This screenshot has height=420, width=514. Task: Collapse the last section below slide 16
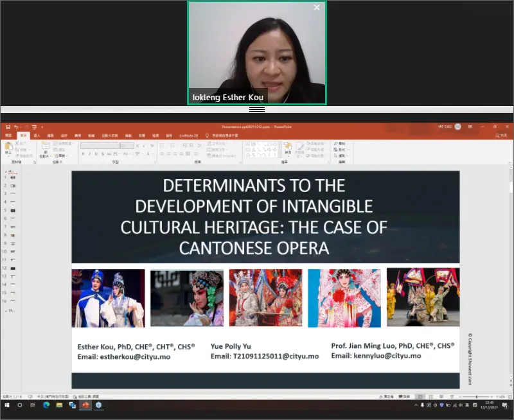(x=5, y=310)
